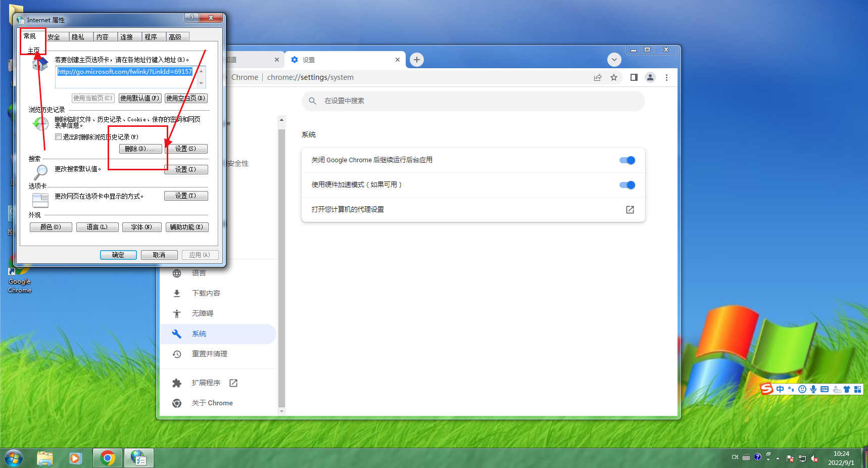Click the 删除 browsing history button
The height and width of the screenshot is (468, 868).
140,149
